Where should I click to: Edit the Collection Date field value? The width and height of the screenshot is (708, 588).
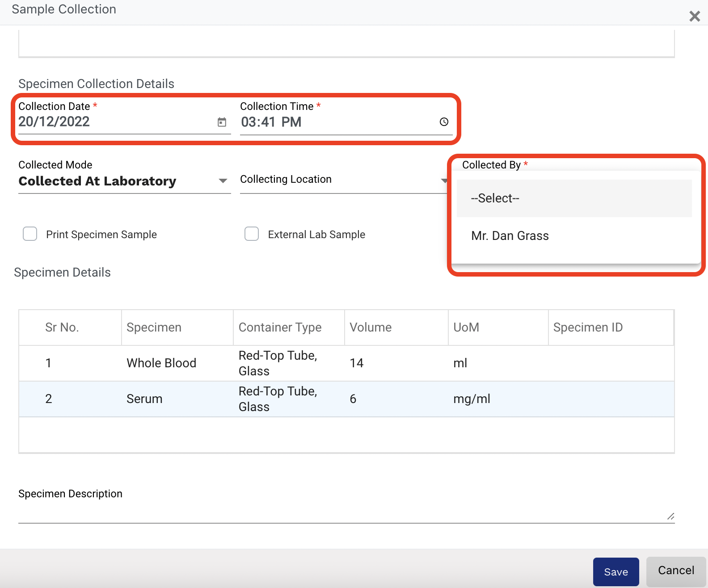(112, 122)
